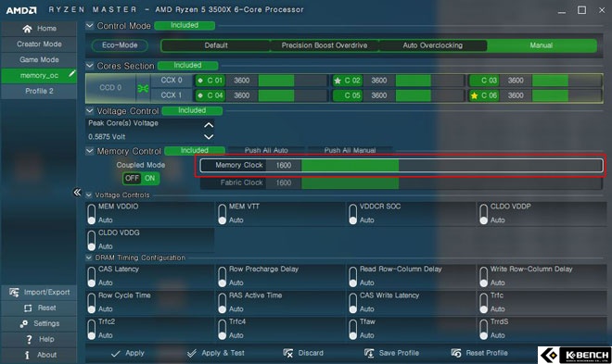
Task: Collapse the Voltage Controls subsection
Action: coord(89,195)
